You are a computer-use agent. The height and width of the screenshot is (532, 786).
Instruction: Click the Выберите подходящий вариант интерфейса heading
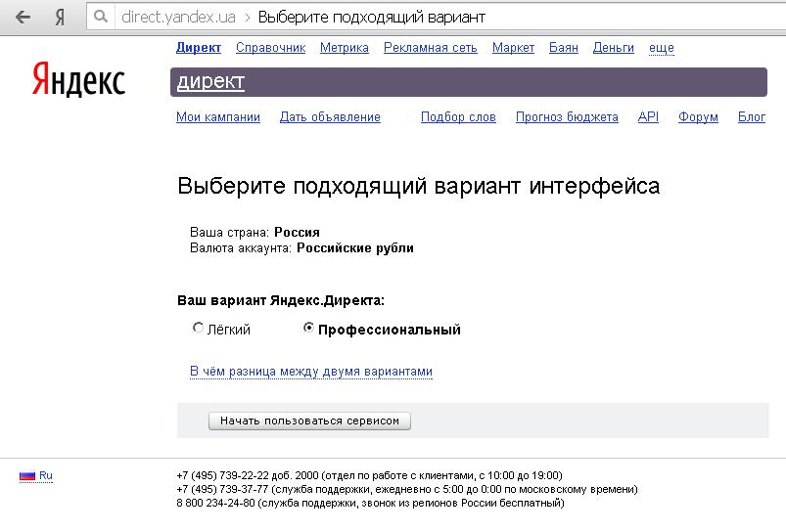coord(419,186)
